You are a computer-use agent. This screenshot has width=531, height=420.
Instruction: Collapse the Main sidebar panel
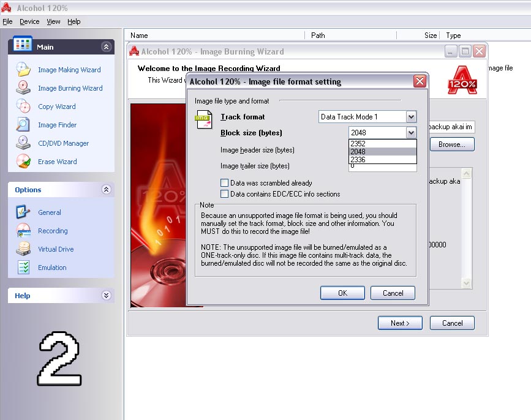click(106, 47)
